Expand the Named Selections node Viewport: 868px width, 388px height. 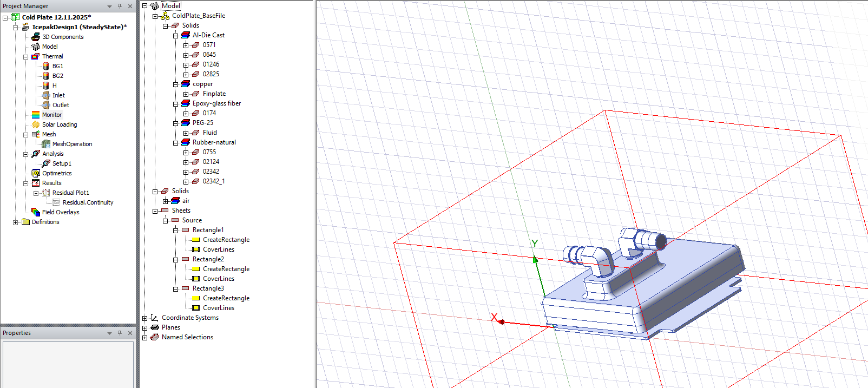click(144, 338)
